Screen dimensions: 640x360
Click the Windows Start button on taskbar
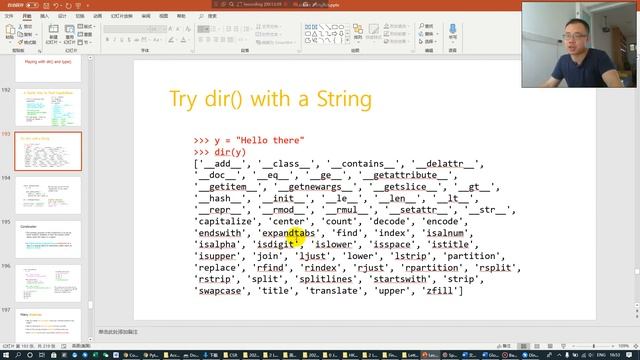(x=6, y=355)
